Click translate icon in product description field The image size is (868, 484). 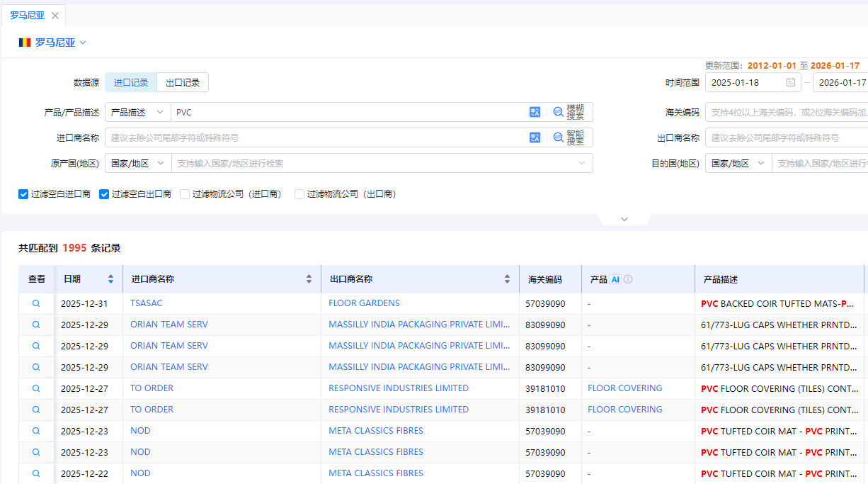tap(535, 112)
